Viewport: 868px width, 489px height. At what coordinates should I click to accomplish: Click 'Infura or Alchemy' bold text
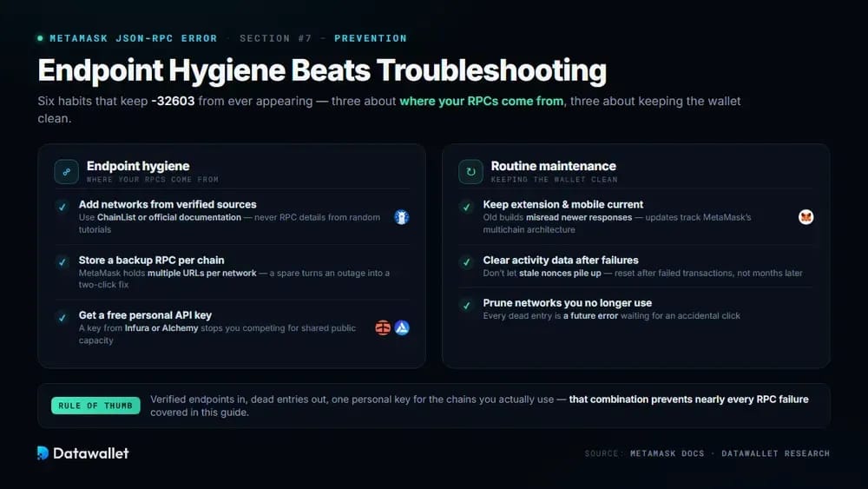[161, 327]
